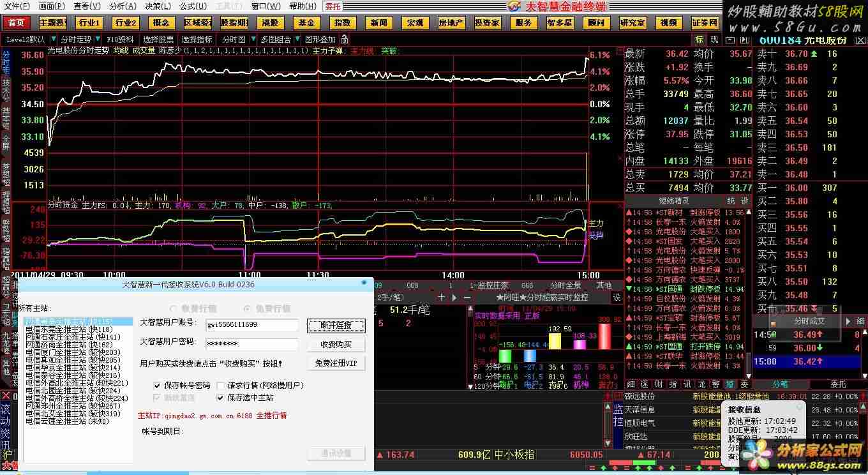
Task: Click the 标 button above the quote panel
Action: pos(700,40)
